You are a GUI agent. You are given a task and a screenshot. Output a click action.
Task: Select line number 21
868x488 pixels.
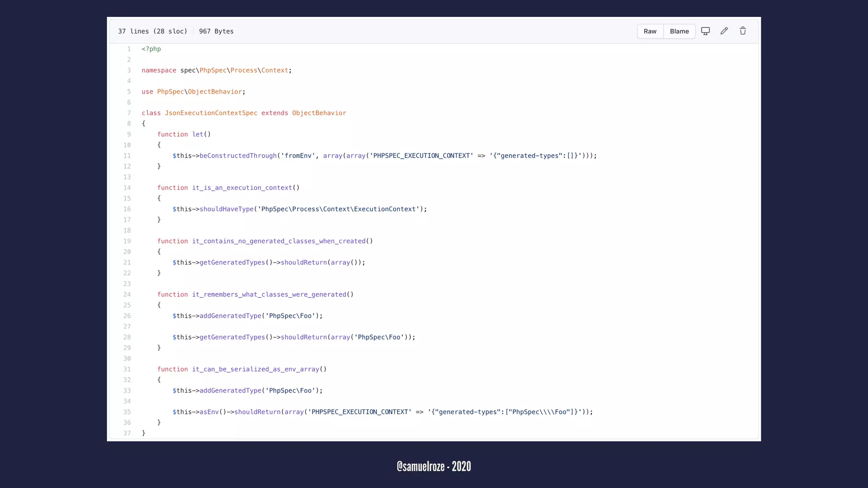127,263
